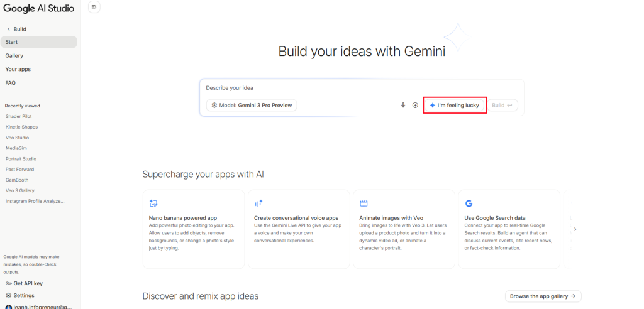
Task: Select Gallery in the sidebar
Action: tap(14, 56)
